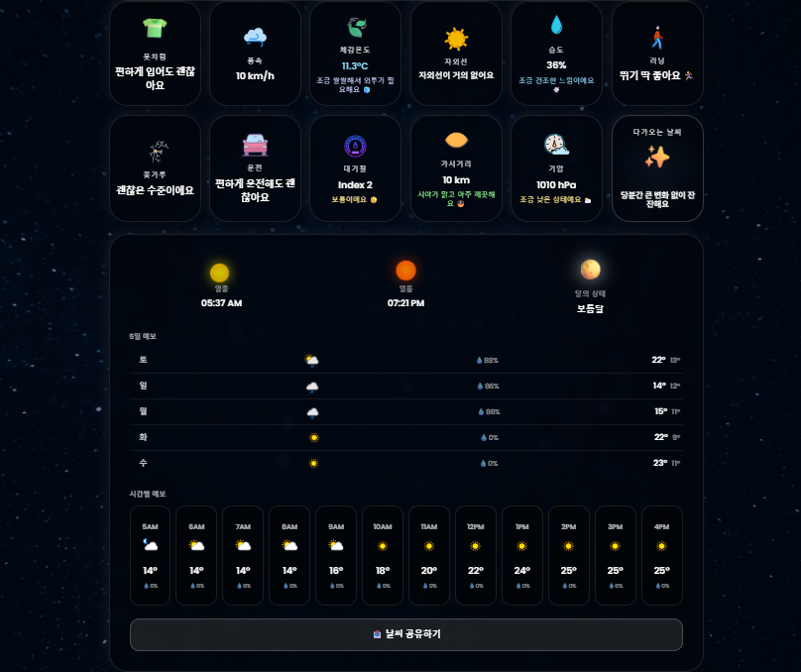Screen dimensions: 801x672
Task: Click the partly cloudy icon in 9AM card
Action: [336, 545]
